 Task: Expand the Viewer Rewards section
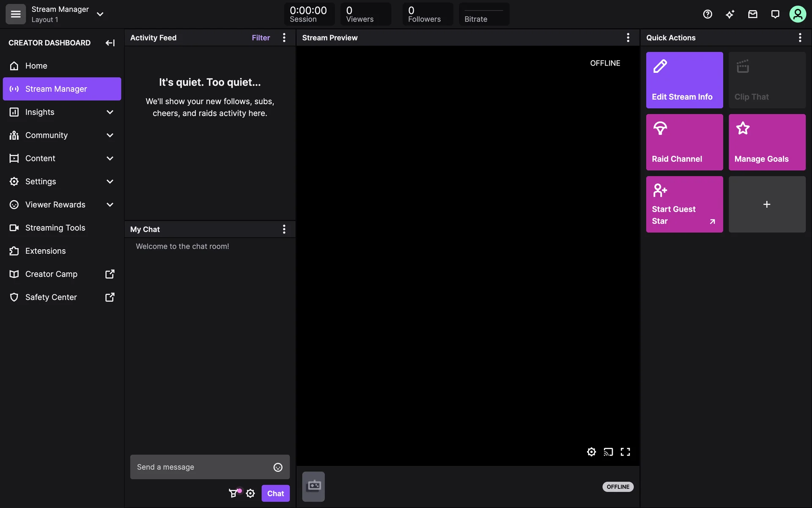tap(110, 204)
